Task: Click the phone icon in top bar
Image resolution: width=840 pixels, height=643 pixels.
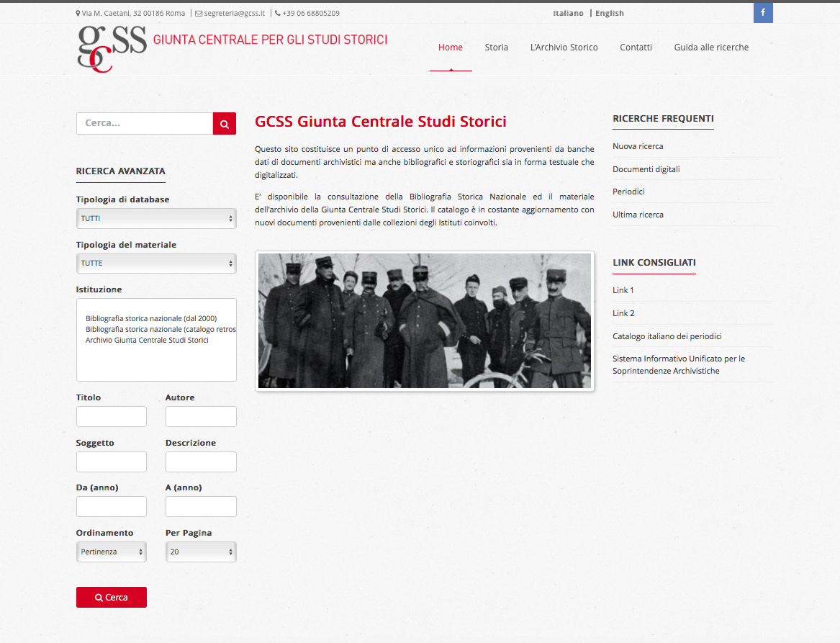Action: [278, 14]
